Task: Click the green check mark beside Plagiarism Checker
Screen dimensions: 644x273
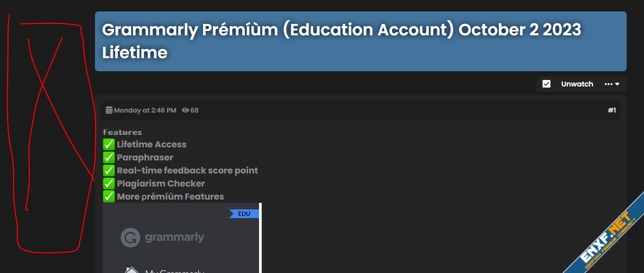Action: tap(109, 183)
